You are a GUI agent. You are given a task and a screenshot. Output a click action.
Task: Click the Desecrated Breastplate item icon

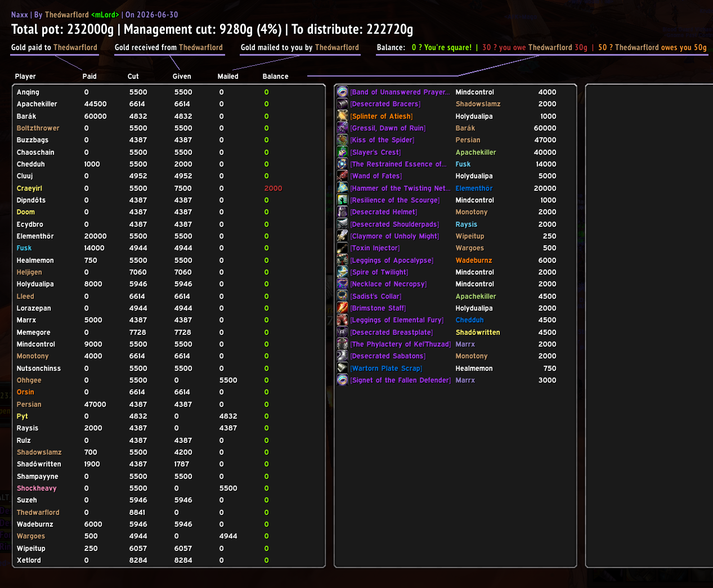click(342, 332)
